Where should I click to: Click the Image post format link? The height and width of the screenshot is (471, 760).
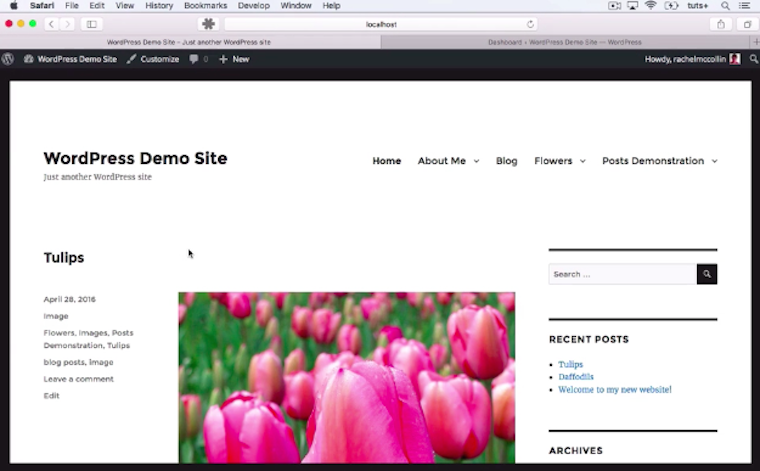[56, 316]
